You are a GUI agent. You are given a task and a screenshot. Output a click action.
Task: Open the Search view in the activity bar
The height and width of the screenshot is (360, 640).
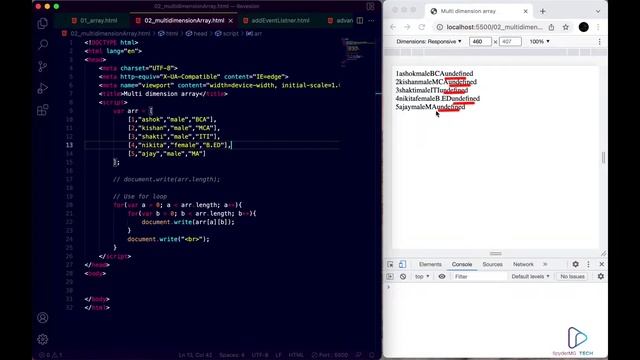[42, 44]
